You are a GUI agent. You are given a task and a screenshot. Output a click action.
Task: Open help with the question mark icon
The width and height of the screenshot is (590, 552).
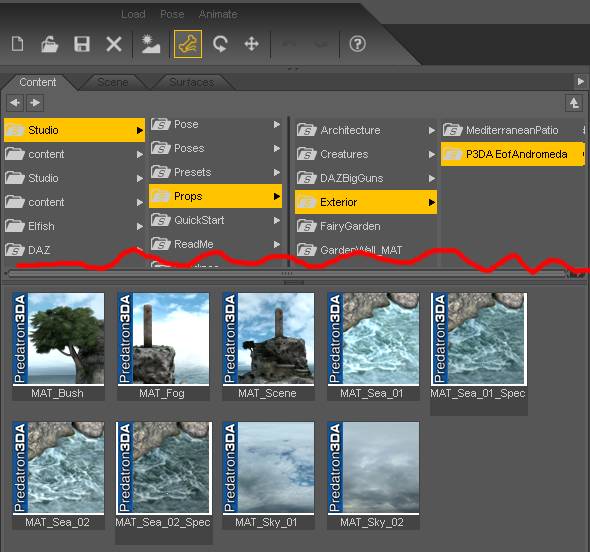[357, 44]
